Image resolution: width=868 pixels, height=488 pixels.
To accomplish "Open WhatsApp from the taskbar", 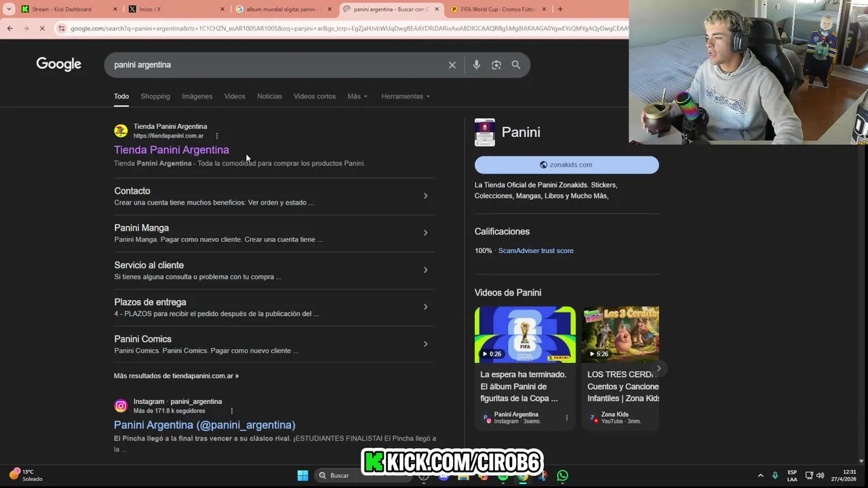I will coord(562,475).
